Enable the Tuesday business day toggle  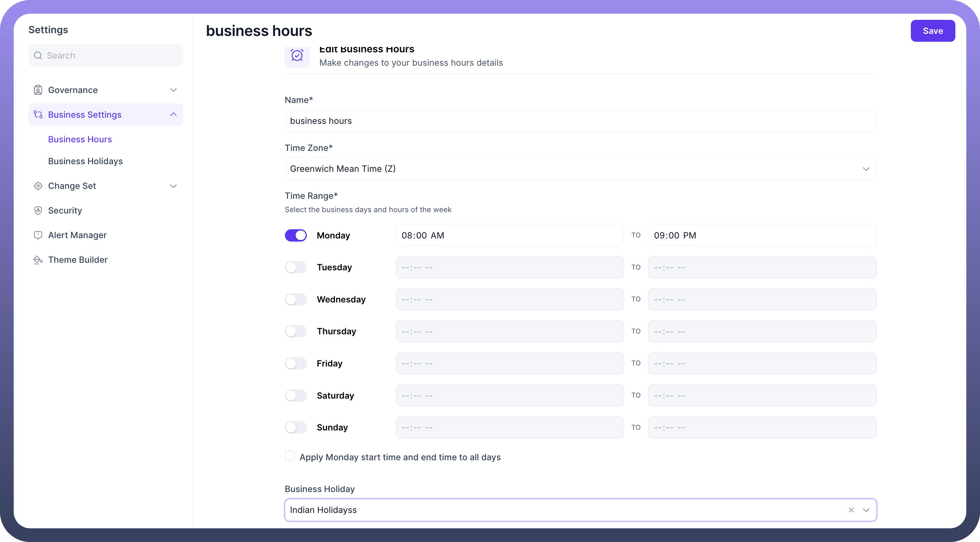click(x=296, y=267)
